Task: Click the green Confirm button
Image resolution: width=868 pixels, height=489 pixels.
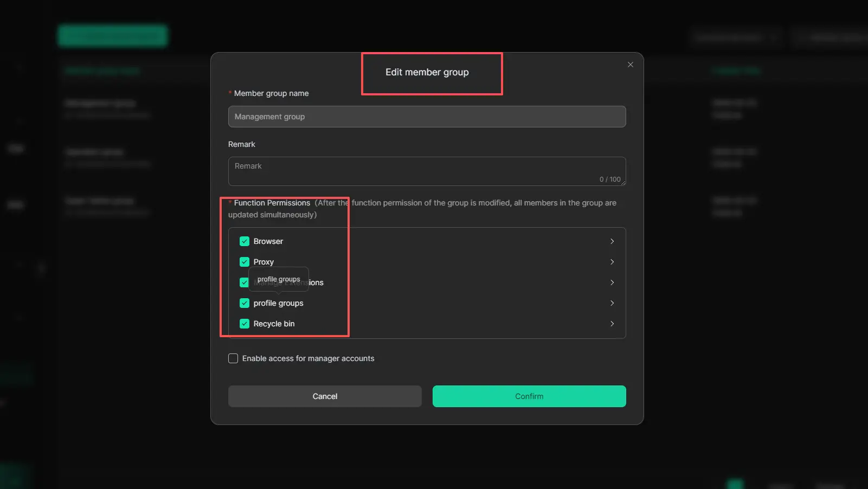Action: coord(529,396)
